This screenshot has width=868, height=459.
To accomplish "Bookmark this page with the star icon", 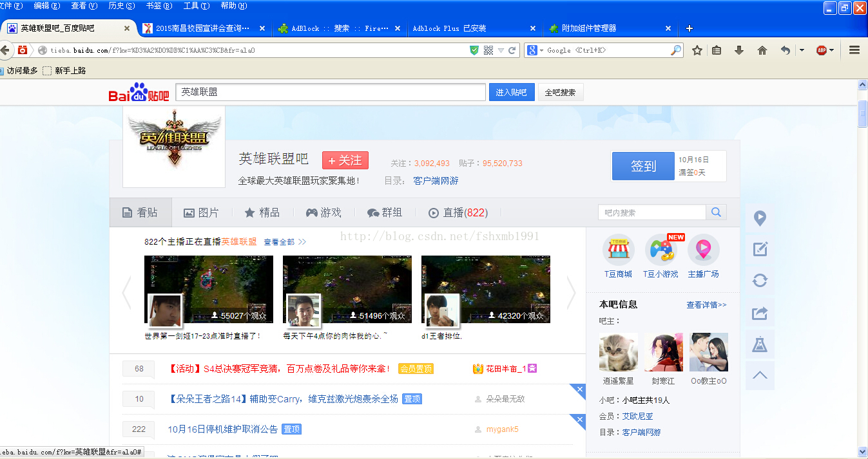I will 697,50.
